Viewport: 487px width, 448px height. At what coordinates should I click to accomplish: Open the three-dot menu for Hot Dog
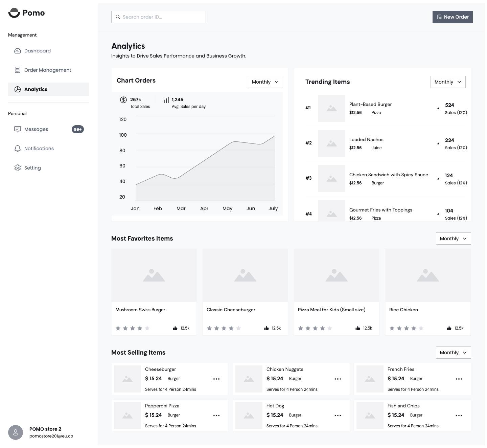point(338,416)
